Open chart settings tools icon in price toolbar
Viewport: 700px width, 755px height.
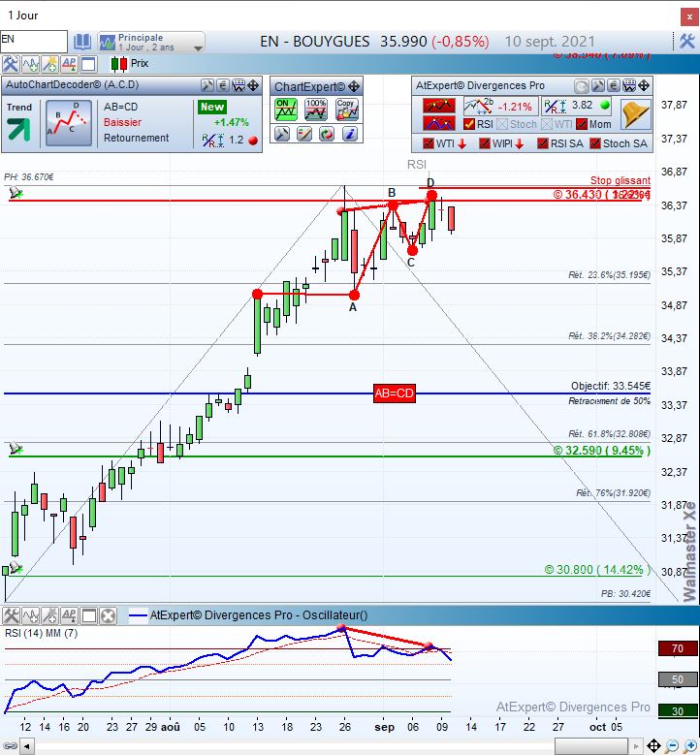coord(10,64)
